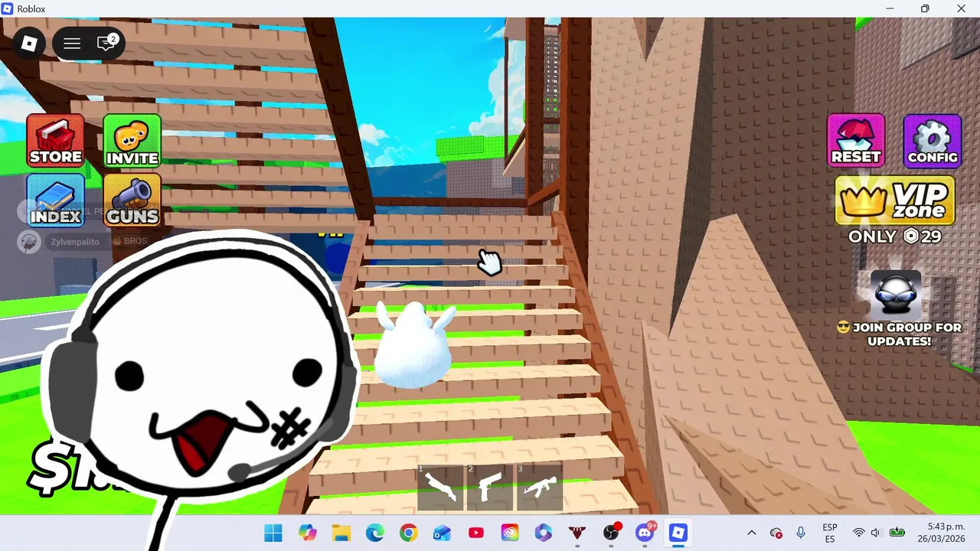Click the OneDrive error tray icon
The width and height of the screenshot is (980, 551).
(x=776, y=533)
